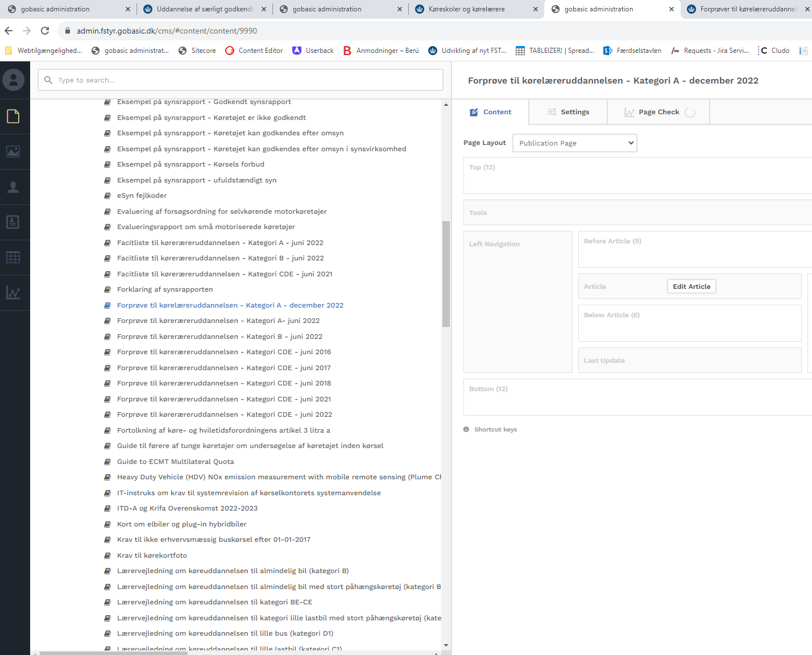Open the persons icon in left sidebar
This screenshot has width=812, height=655.
point(13,187)
